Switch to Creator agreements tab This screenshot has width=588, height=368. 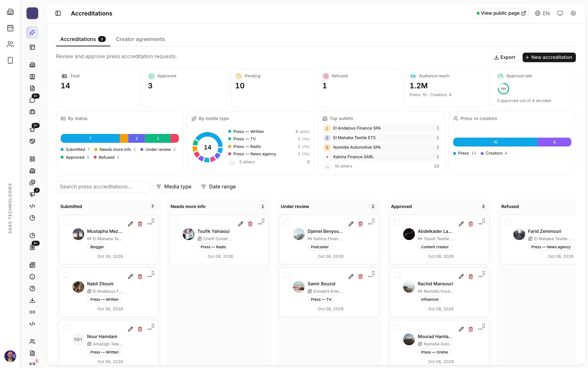140,39
